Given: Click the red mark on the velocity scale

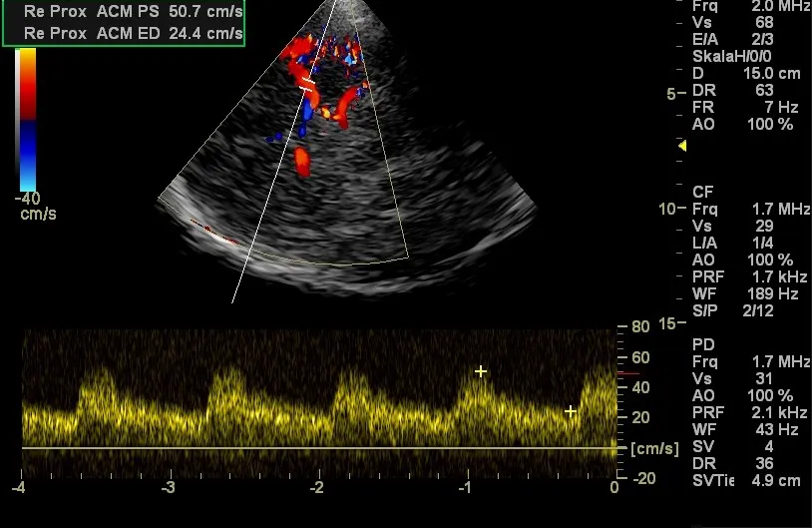Looking at the screenshot, I should coord(628,373).
